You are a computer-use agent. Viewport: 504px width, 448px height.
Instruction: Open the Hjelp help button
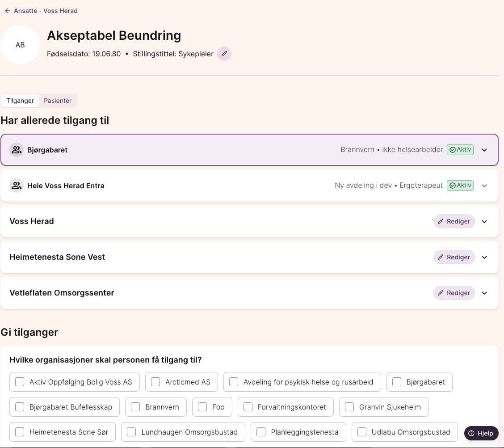481,433
